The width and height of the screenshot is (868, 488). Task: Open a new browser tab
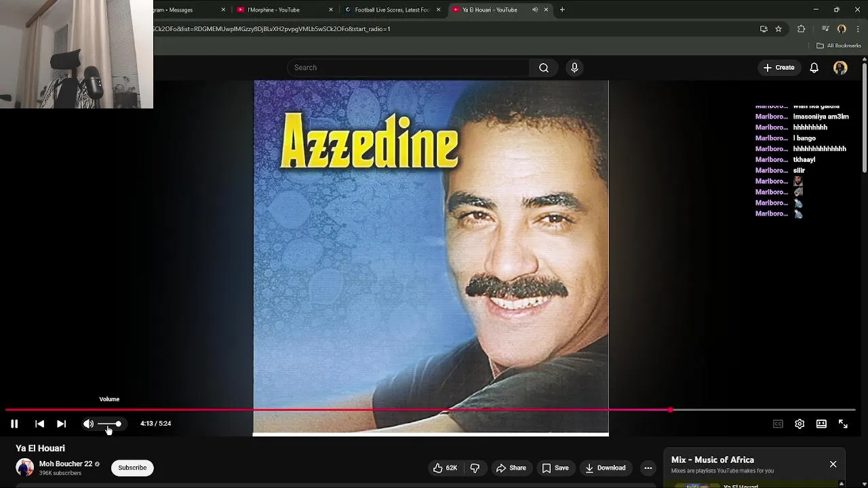pos(562,9)
